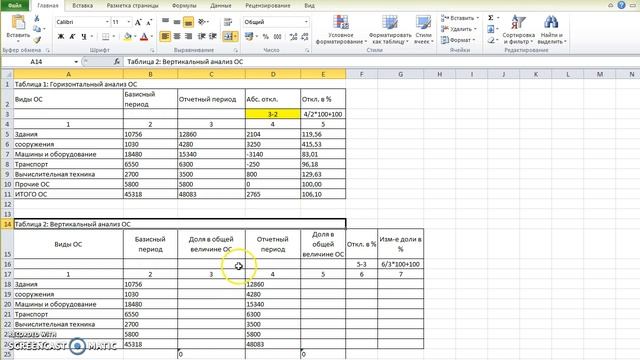Switch to the Вставка tab
640x360 pixels.
(82, 6)
